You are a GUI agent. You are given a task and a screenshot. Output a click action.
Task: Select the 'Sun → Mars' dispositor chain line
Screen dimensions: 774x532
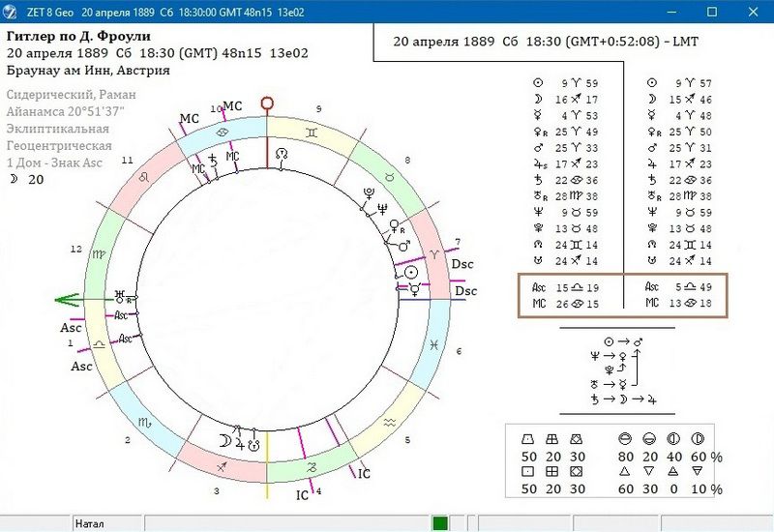coord(623,341)
